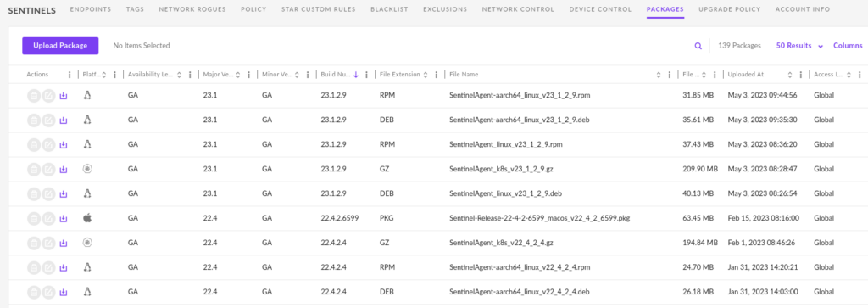Edit the macOS PKG package row

point(48,218)
